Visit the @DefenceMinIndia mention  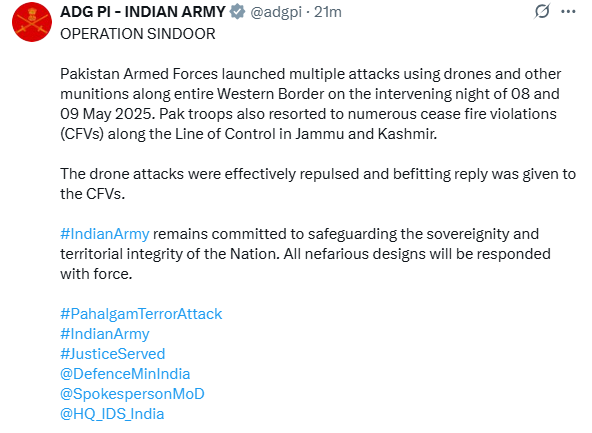(x=125, y=374)
